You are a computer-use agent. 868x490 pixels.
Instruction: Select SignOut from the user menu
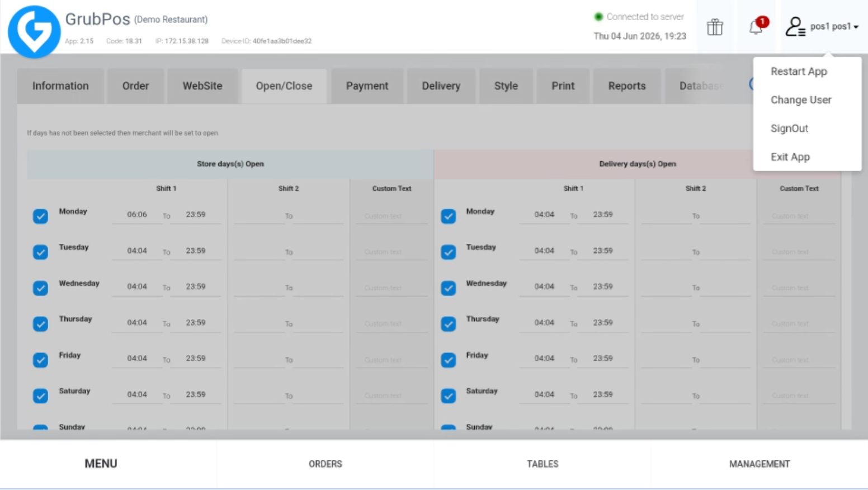point(789,129)
